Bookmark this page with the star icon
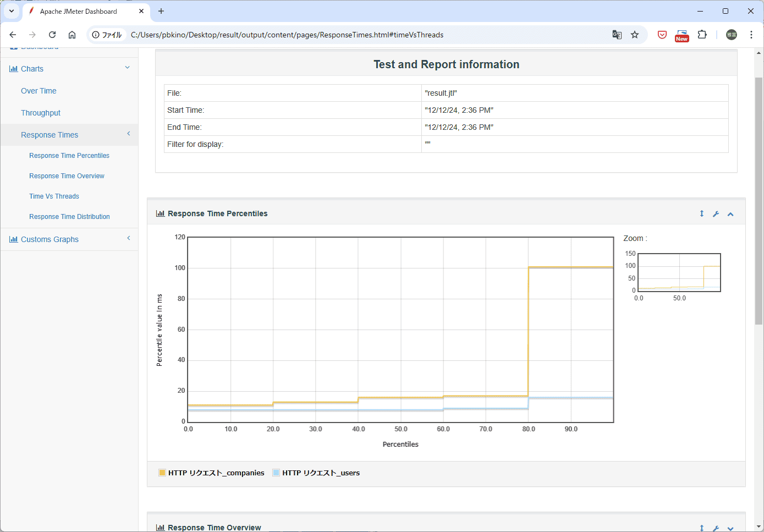Screen dimensions: 764x532 (635, 35)
